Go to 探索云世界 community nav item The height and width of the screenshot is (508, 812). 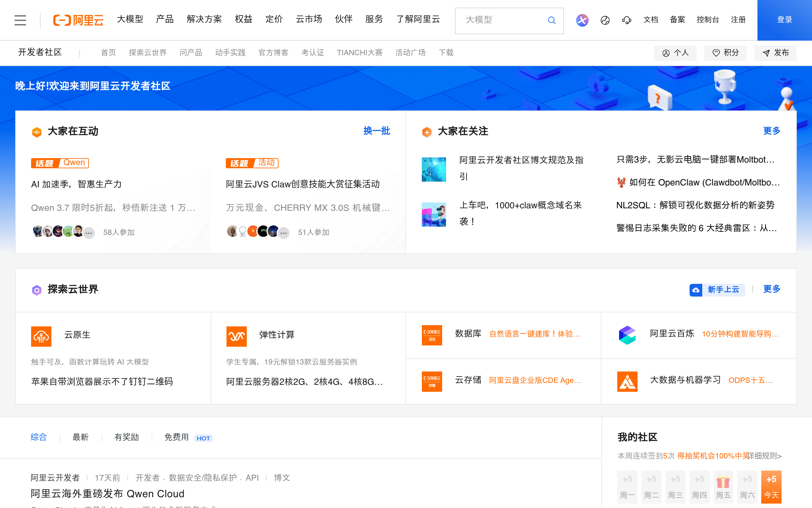[x=147, y=53]
